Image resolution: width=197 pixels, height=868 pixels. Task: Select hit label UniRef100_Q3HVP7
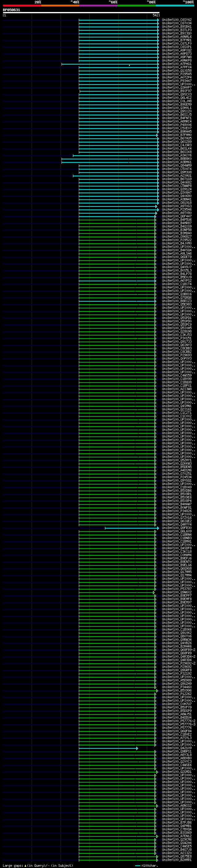[176, 88]
